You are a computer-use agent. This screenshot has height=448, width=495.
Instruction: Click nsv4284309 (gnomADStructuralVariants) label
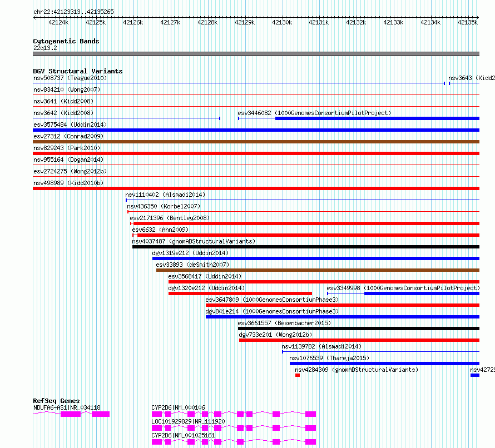tap(357, 370)
